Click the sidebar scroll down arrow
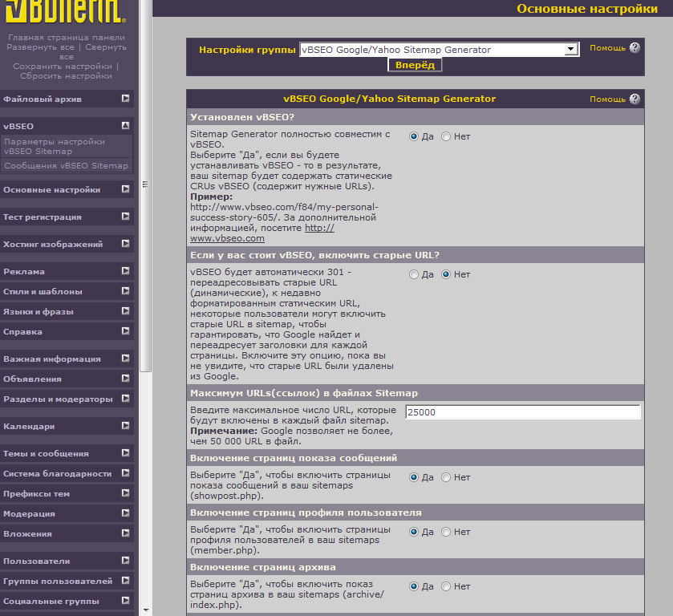This screenshot has height=616, width=673. point(146,610)
